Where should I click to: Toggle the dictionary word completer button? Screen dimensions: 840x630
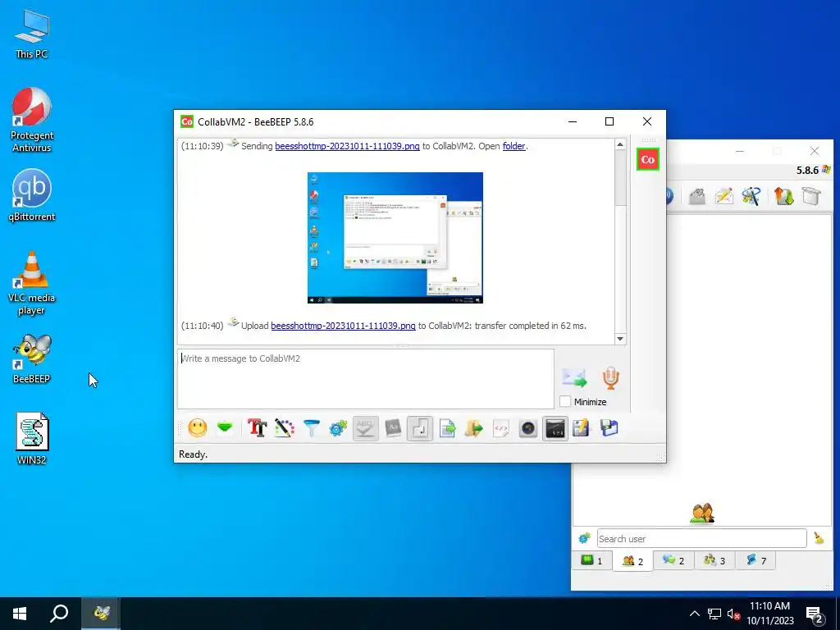tap(393, 428)
